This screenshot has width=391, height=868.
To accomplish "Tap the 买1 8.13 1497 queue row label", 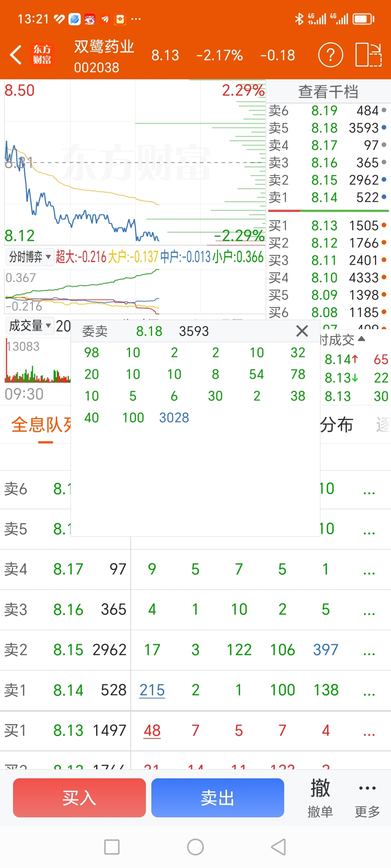I will click(65, 731).
